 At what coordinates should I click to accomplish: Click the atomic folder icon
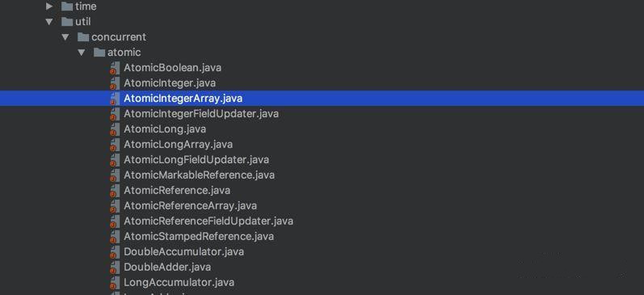pyautogui.click(x=99, y=53)
